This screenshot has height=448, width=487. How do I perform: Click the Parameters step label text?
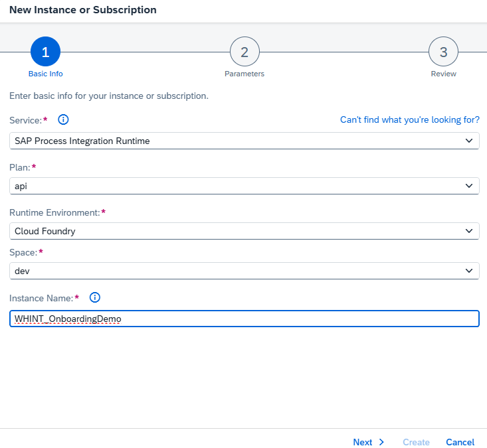(244, 74)
